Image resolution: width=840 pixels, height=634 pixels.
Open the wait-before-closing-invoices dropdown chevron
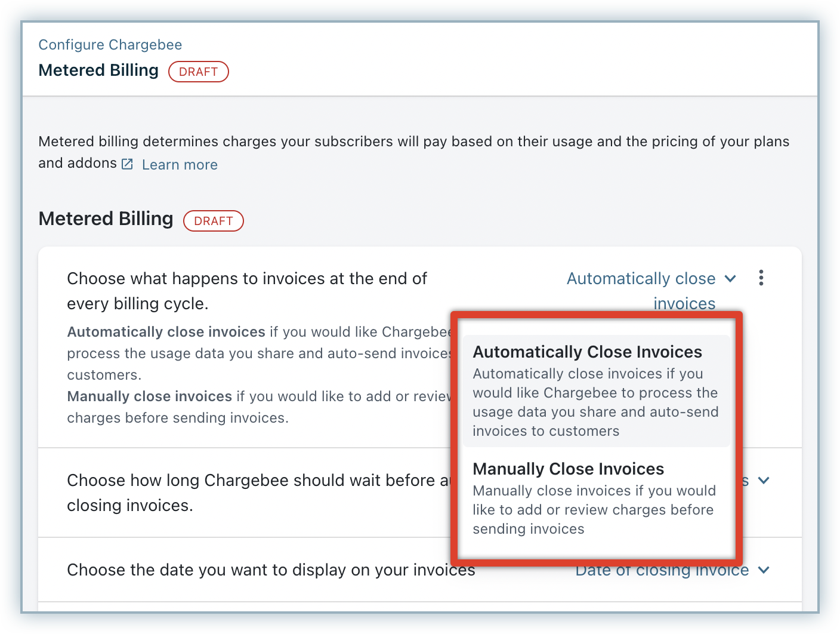tap(764, 481)
